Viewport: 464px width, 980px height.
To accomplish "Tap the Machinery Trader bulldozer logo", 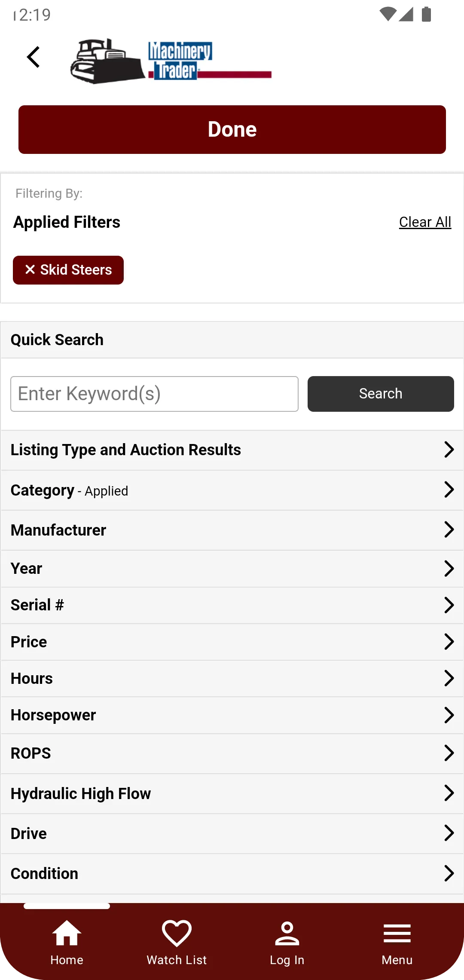I will (171, 61).
